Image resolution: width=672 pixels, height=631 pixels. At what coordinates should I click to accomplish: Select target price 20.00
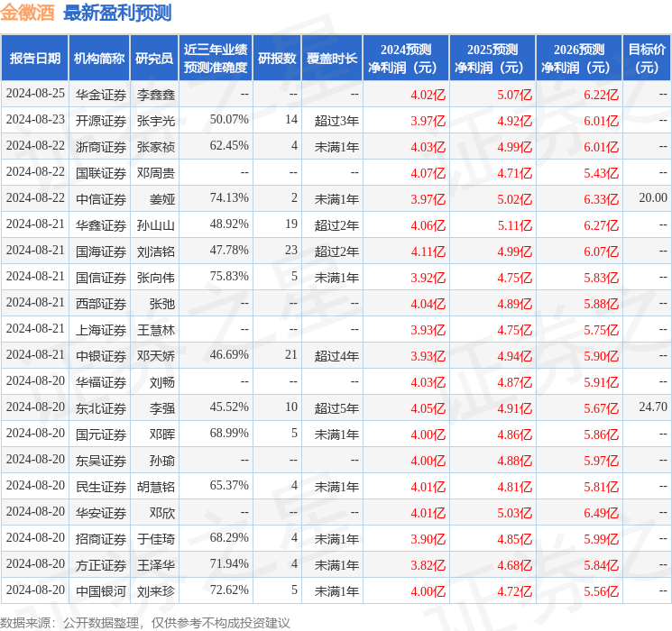(653, 198)
